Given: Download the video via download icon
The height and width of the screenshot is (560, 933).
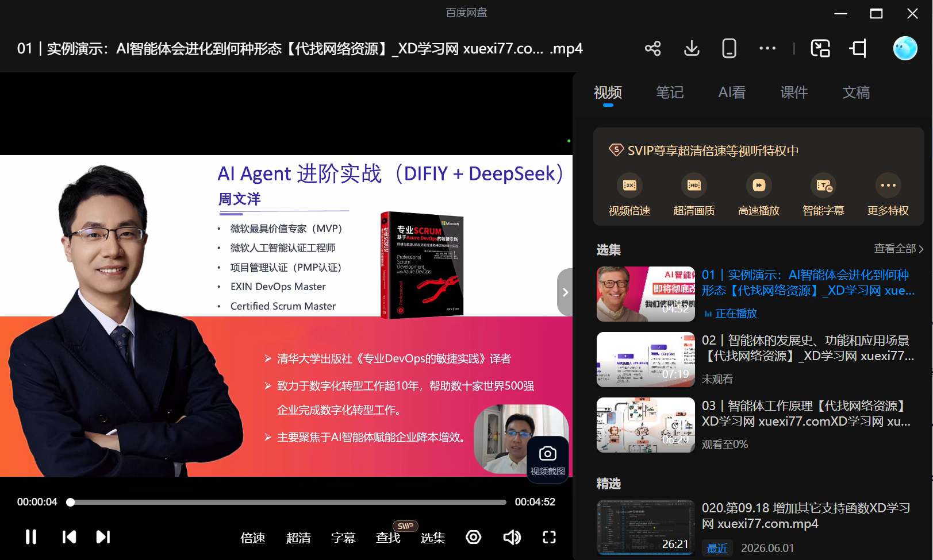Looking at the screenshot, I should [x=692, y=48].
